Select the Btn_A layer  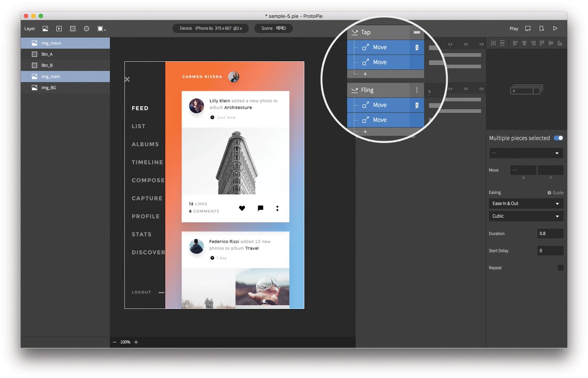[65, 54]
